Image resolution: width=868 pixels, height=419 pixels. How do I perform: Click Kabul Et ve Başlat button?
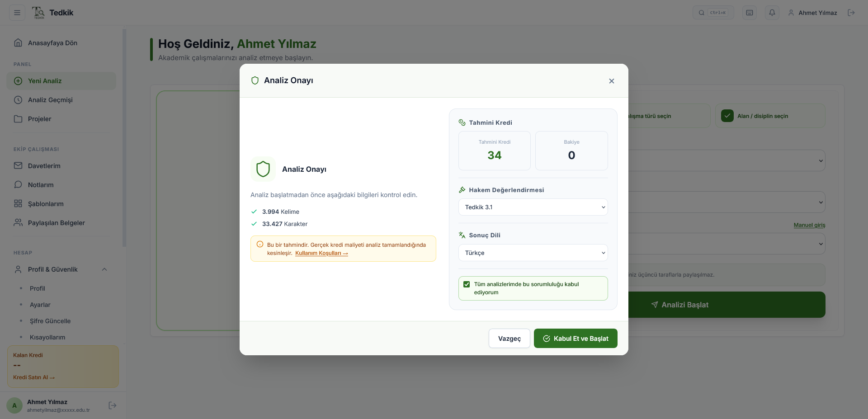576,339
